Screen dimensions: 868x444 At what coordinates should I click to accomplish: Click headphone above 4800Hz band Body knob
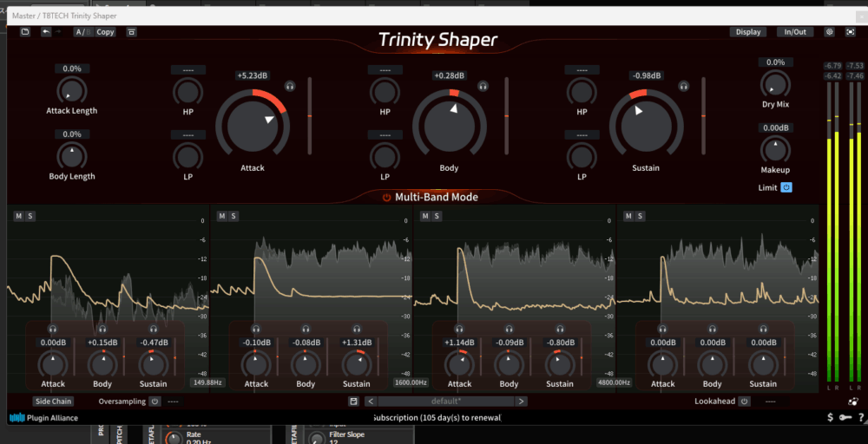510,329
